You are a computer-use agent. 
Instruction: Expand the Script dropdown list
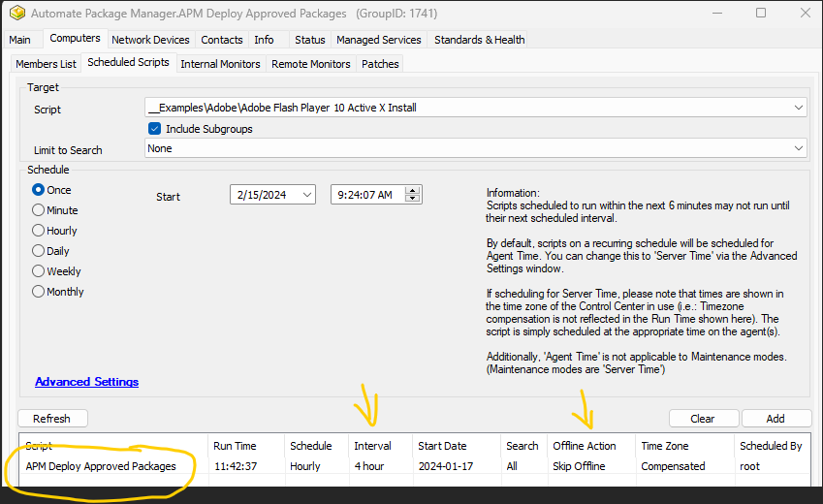(x=798, y=108)
